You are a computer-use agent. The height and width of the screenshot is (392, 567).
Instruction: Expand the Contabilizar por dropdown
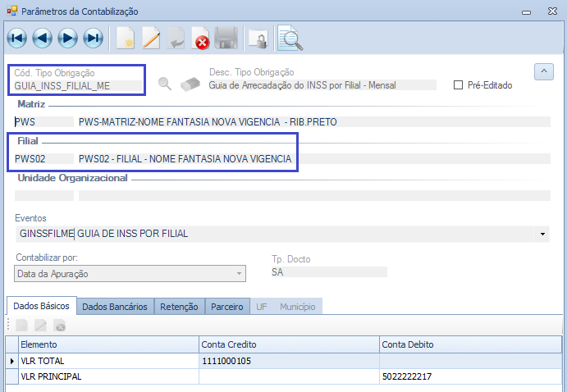[x=239, y=273]
